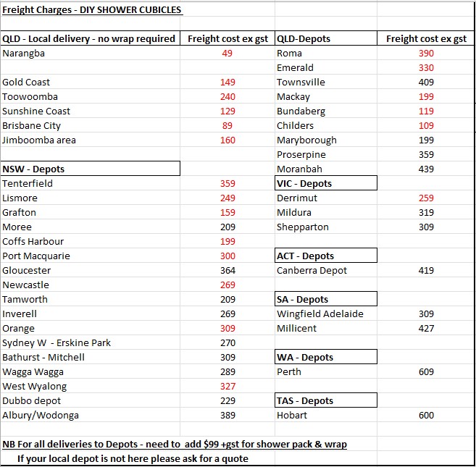
Task: Select the VIC - Depots header cell
Action: 326,183
